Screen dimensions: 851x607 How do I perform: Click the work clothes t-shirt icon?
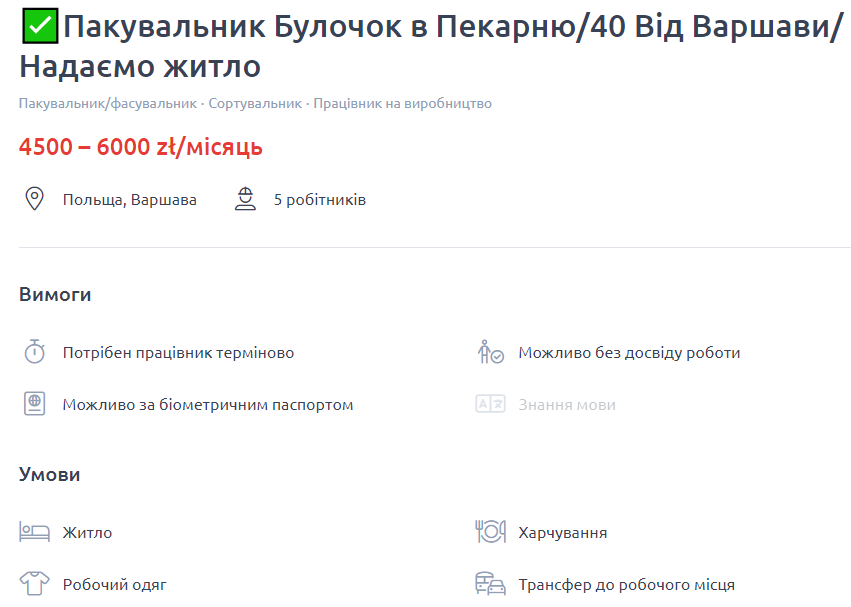coord(33,584)
